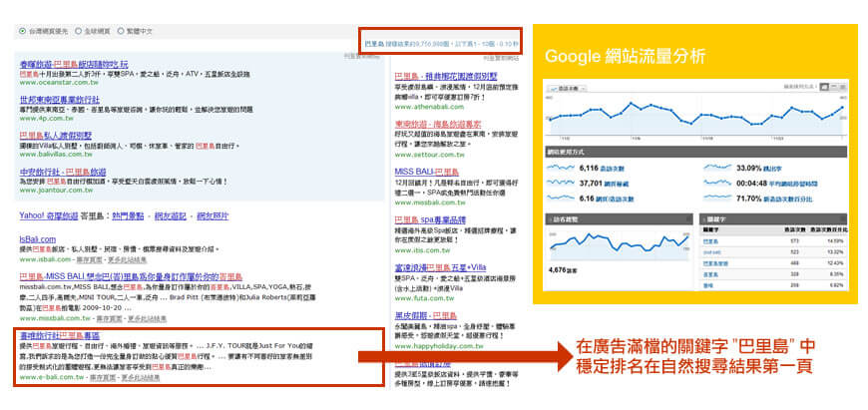
Task: Click the 13.32% cell in keywords table
Action: click(x=836, y=252)
